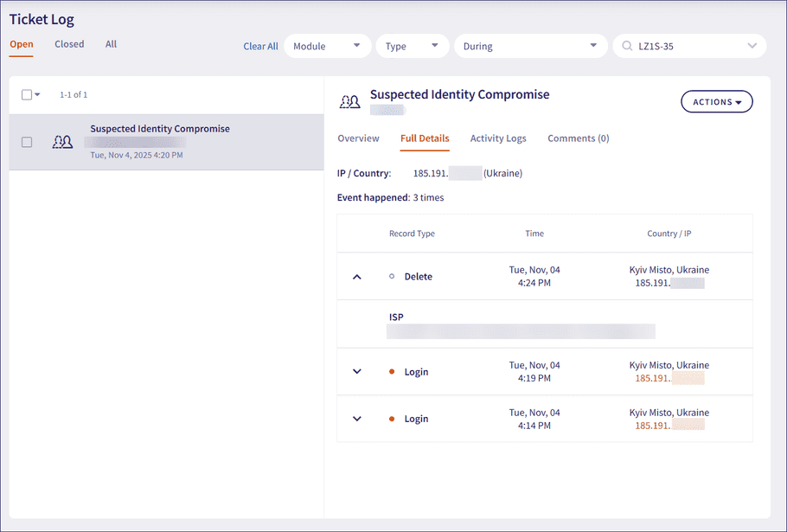Open the Activity Logs tab
Image resolution: width=787 pixels, height=532 pixels.
[498, 138]
